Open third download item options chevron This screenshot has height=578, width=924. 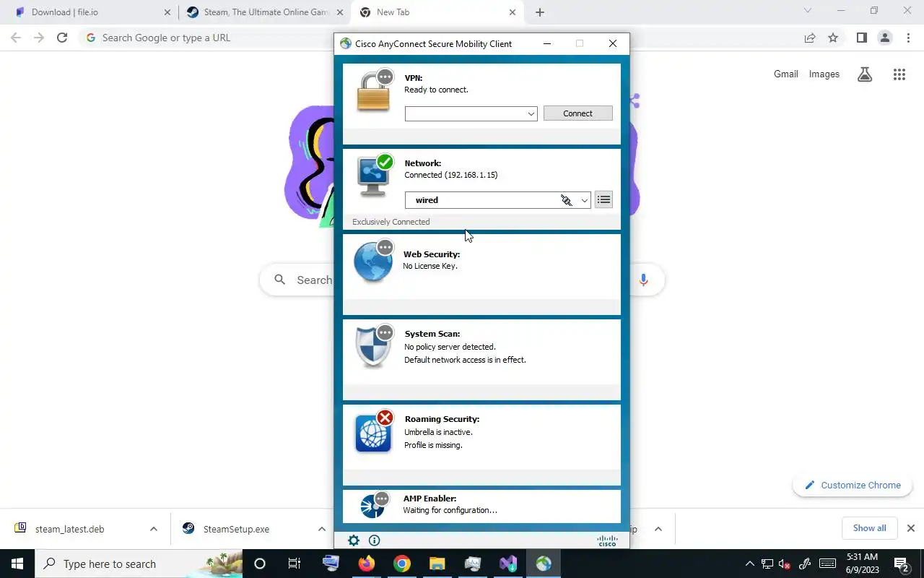[658, 529]
